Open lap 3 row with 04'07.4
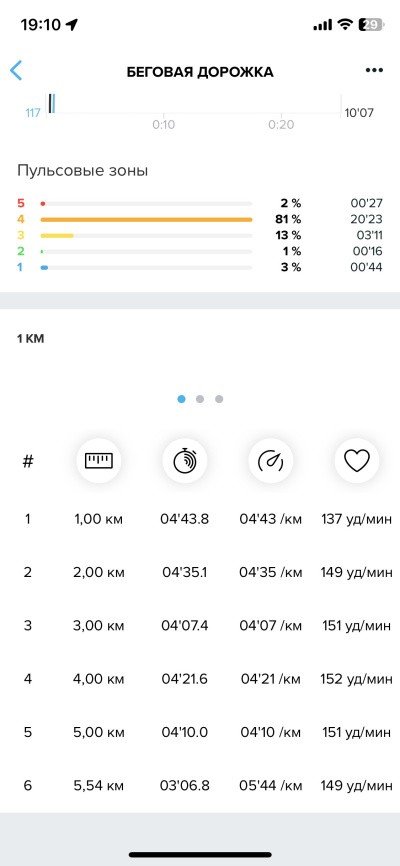The height and width of the screenshot is (866, 400). (200, 625)
